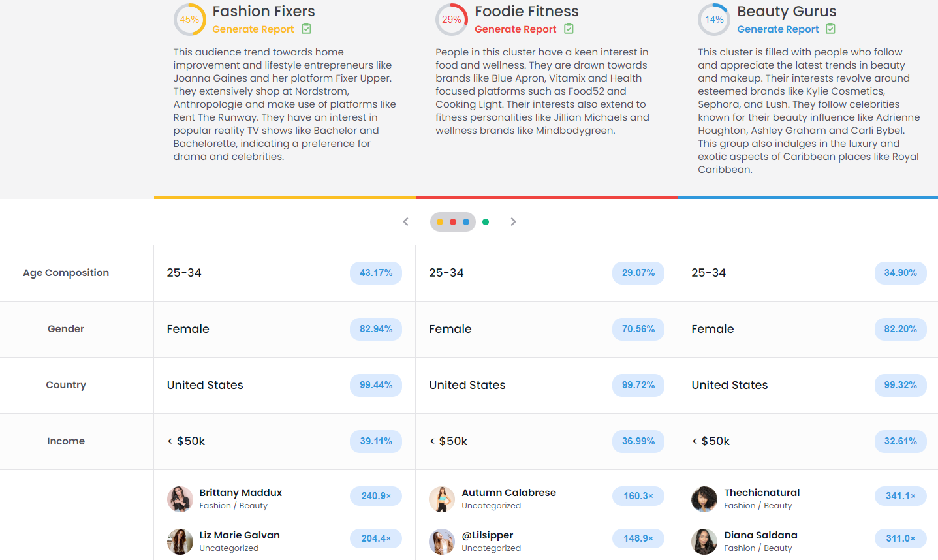The height and width of the screenshot is (560, 938).
Task: Click the 82.20% female badge
Action: pyautogui.click(x=901, y=329)
